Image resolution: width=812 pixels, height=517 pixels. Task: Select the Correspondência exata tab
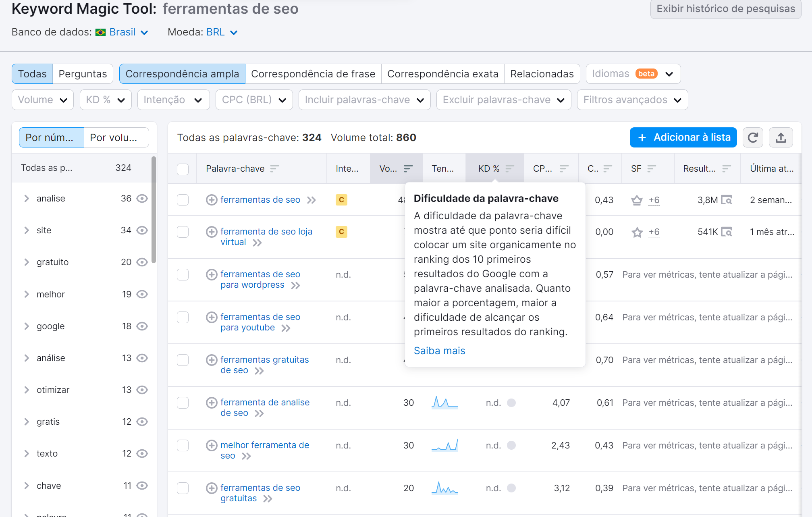coord(442,74)
